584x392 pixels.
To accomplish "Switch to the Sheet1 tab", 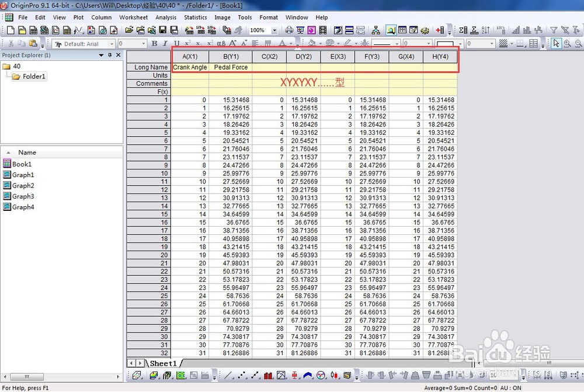I will pos(163,363).
